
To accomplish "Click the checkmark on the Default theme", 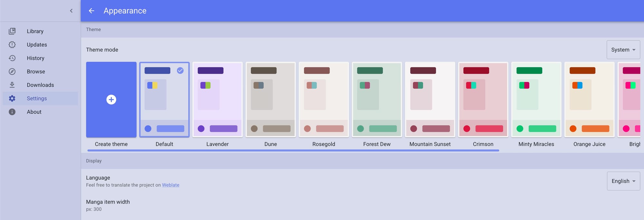I will [x=180, y=70].
